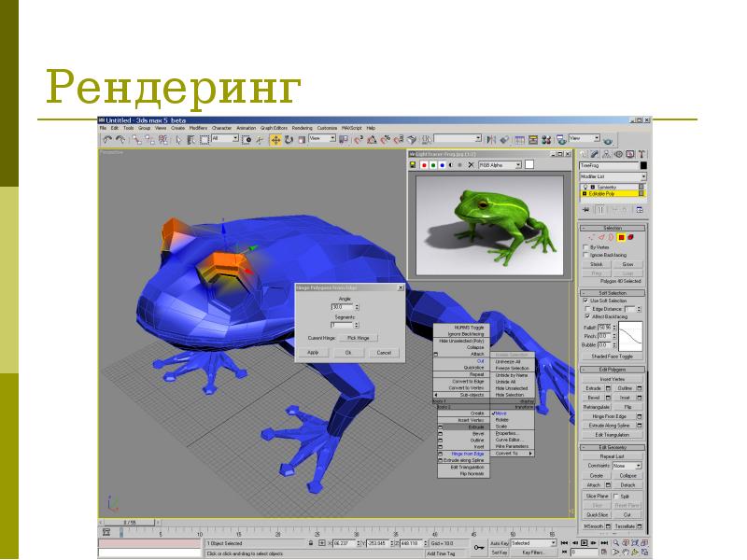Enable the By Vertex checkbox

(585, 246)
